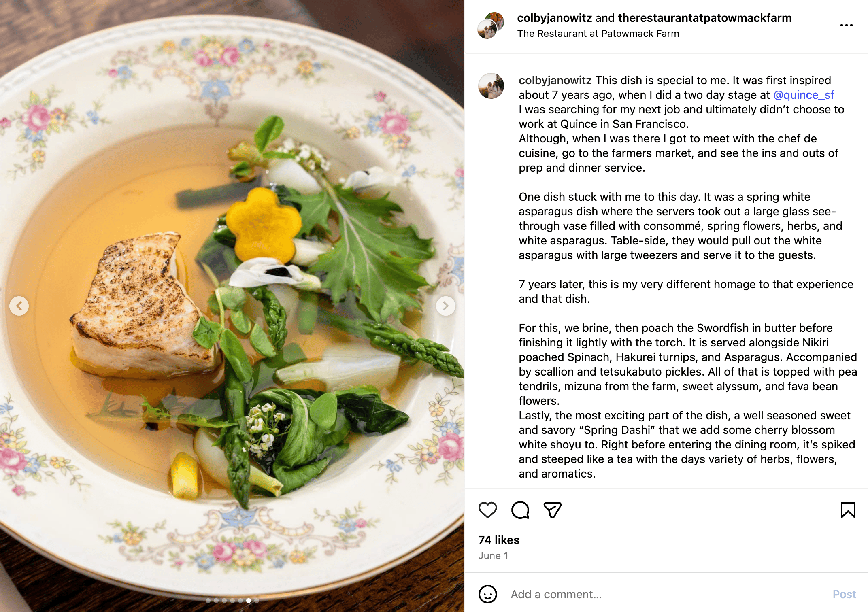This screenshot has width=868, height=612.
Task: Open colbyjanowitz profile from post header
Action: coord(555,18)
